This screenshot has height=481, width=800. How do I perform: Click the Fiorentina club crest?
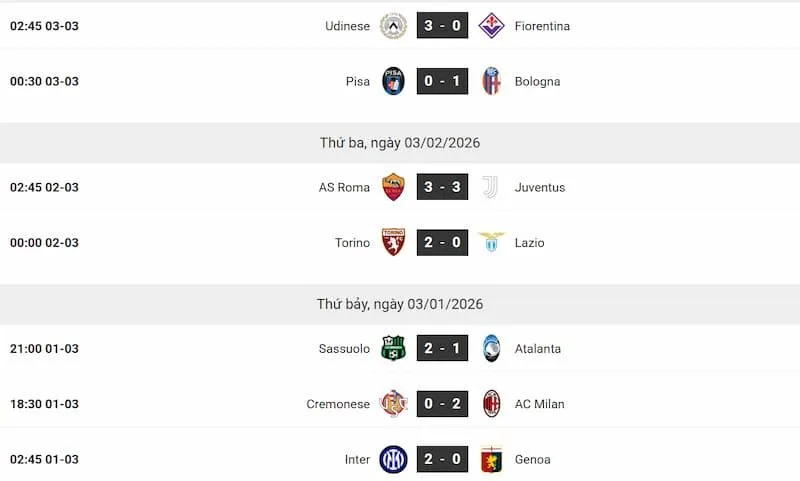pyautogui.click(x=491, y=26)
